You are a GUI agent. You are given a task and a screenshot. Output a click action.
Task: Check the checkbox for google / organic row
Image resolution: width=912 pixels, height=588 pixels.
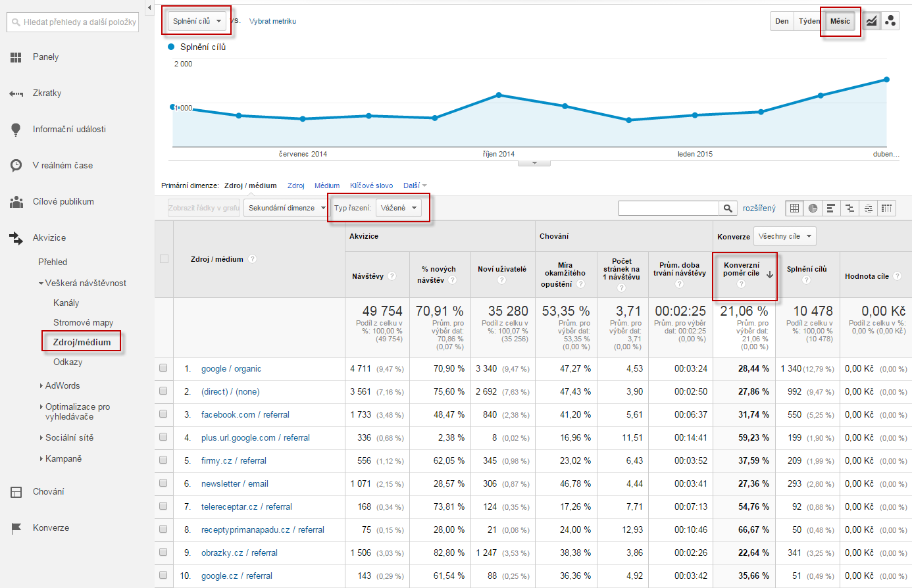click(x=163, y=368)
